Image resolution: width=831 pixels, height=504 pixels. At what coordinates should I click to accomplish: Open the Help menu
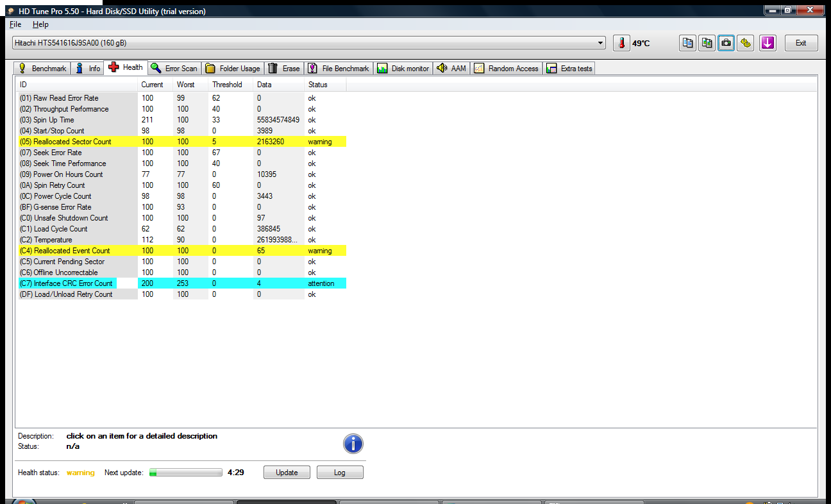tap(40, 24)
